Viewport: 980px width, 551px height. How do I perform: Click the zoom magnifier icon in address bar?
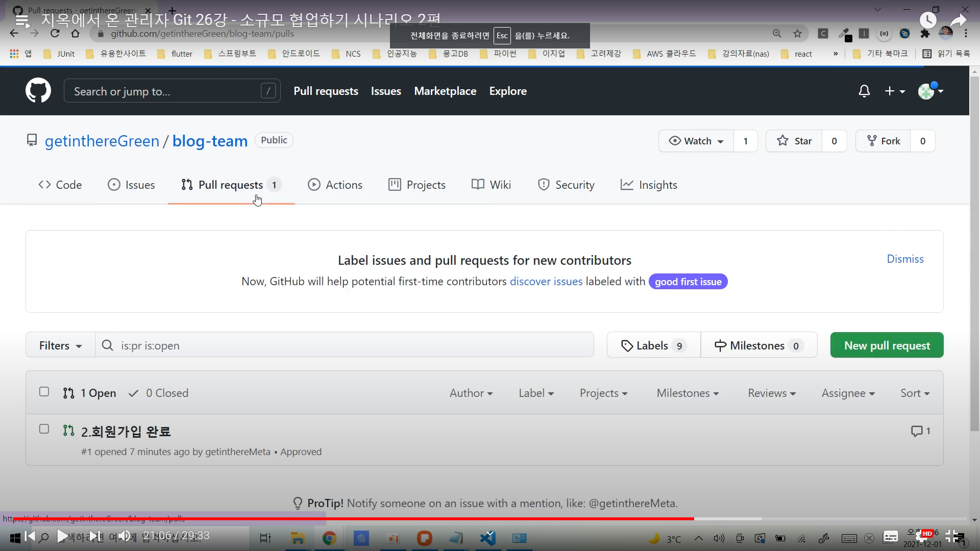coord(777,34)
